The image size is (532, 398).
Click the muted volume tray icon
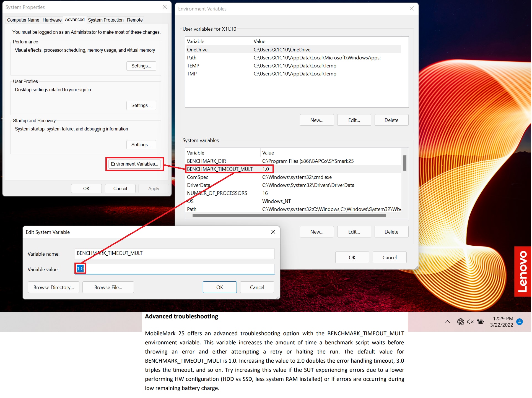pyautogui.click(x=471, y=322)
